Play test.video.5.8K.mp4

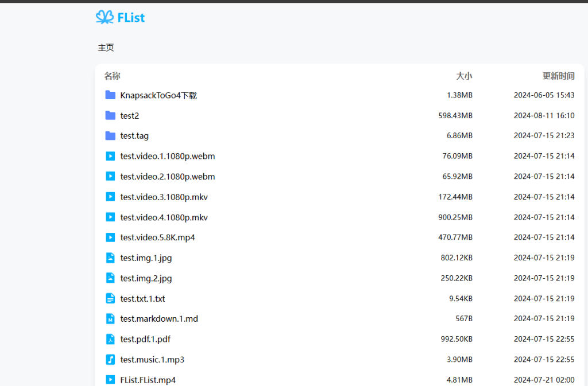click(157, 237)
